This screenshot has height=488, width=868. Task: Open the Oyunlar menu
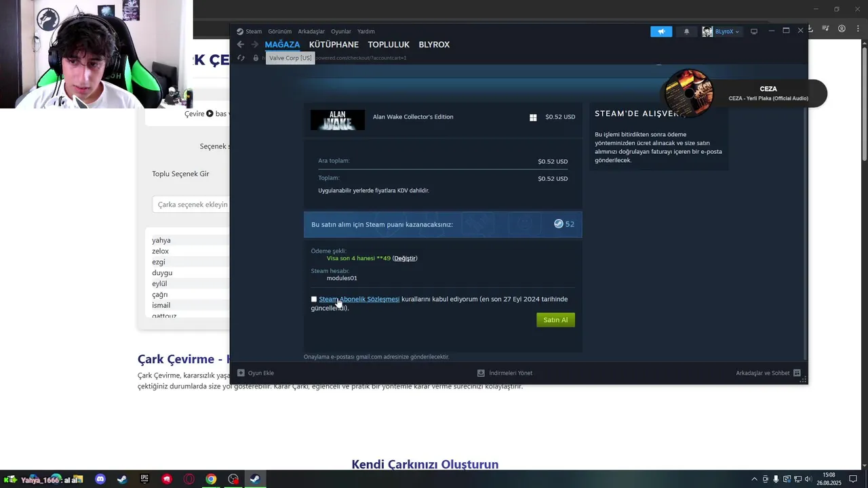coord(341,31)
